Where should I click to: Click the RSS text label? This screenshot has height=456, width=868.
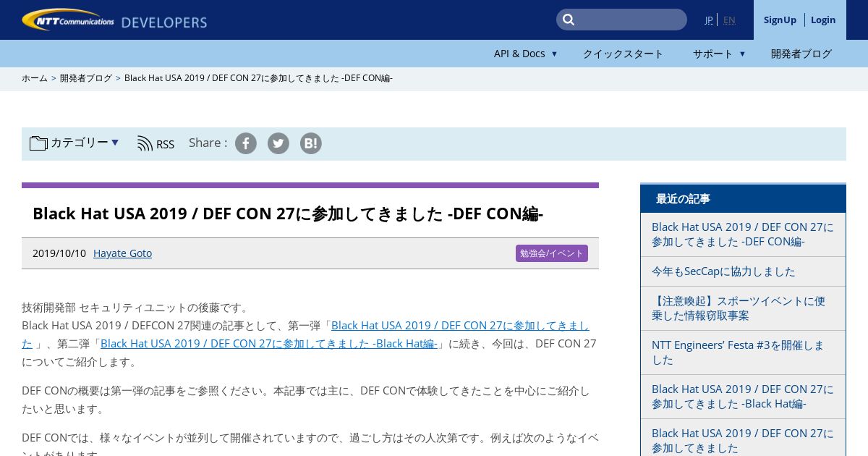(165, 144)
